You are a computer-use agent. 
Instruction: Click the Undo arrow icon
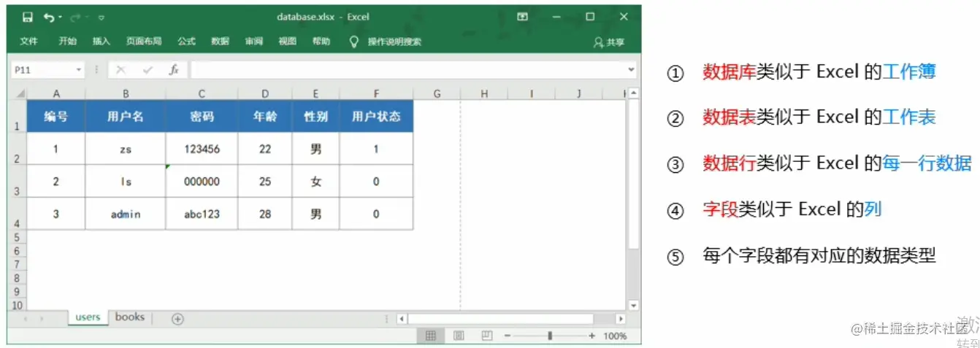(x=49, y=17)
